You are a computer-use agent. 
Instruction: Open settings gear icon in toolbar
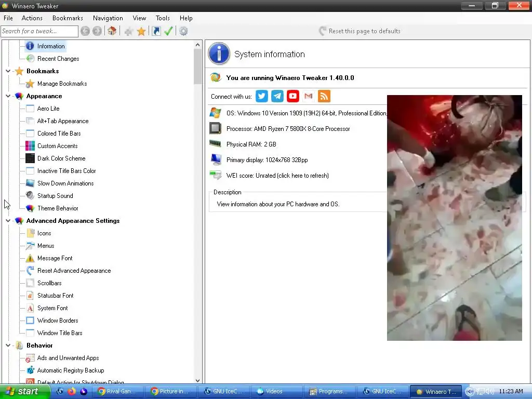click(183, 31)
